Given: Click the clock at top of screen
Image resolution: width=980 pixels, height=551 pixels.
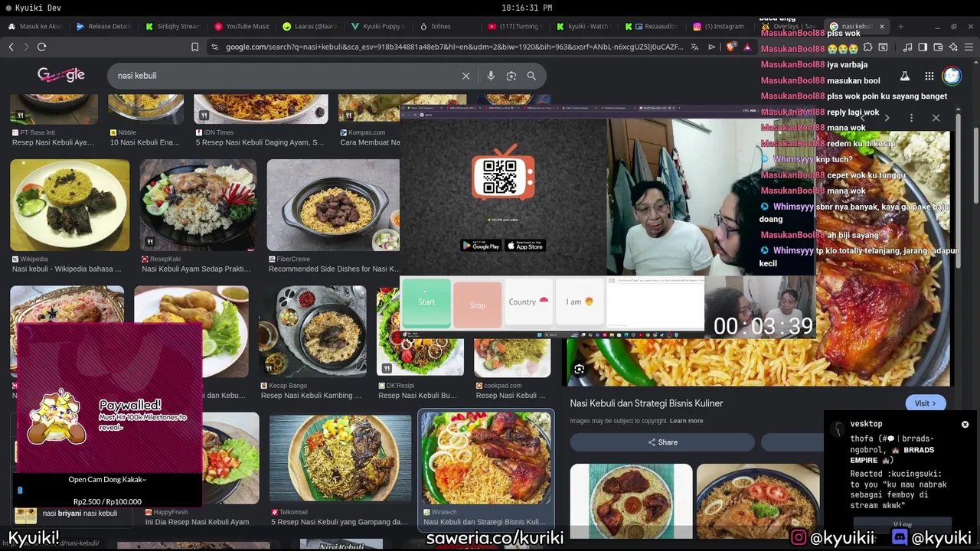Looking at the screenshot, I should click(x=527, y=8).
